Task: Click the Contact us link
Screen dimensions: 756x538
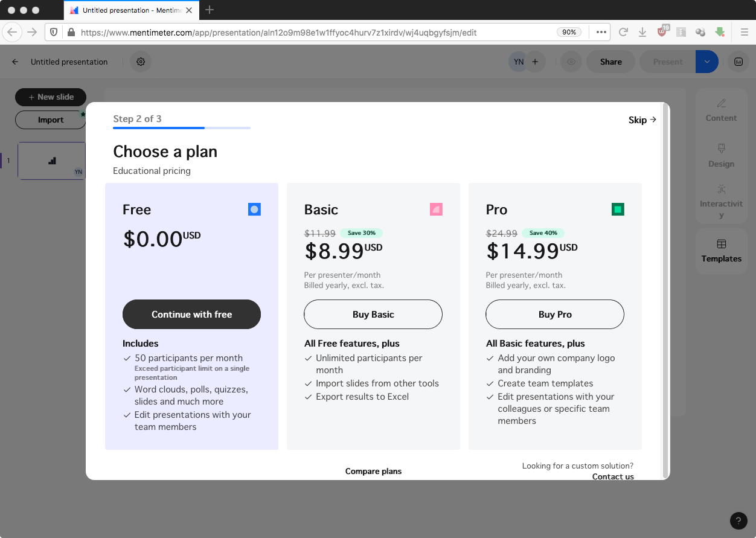Action: 613,476
